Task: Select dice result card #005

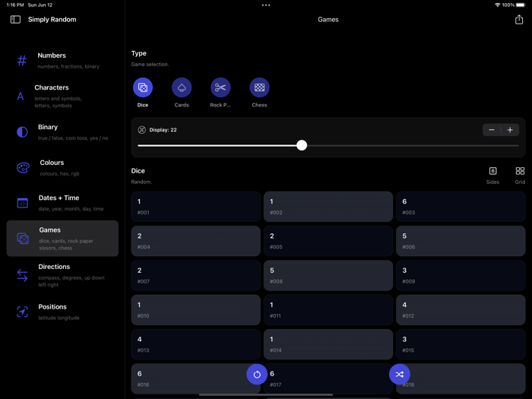Action: point(328,241)
